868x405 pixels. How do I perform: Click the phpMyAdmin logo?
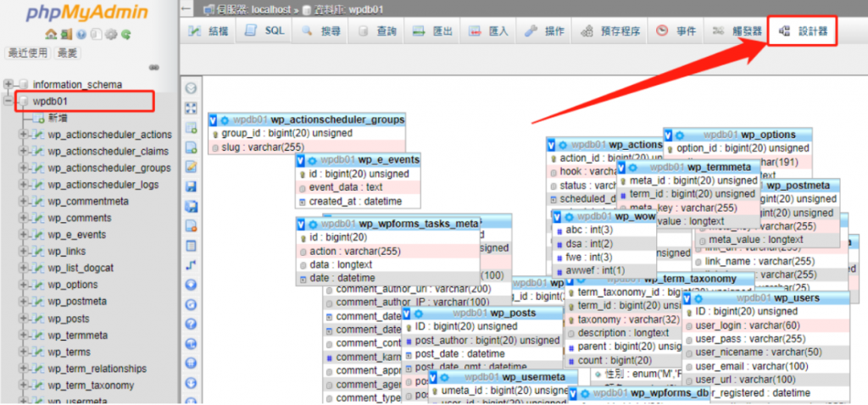(87, 12)
